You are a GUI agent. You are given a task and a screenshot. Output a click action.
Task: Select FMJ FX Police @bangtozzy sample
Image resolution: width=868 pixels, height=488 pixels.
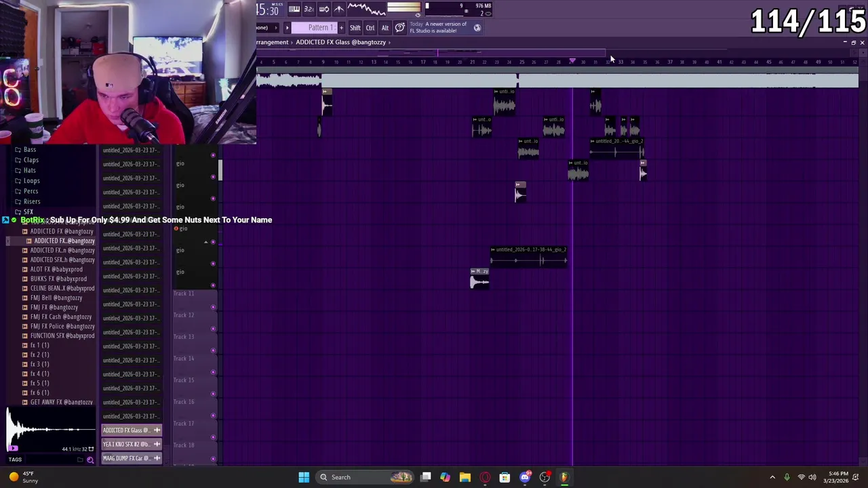62,326
